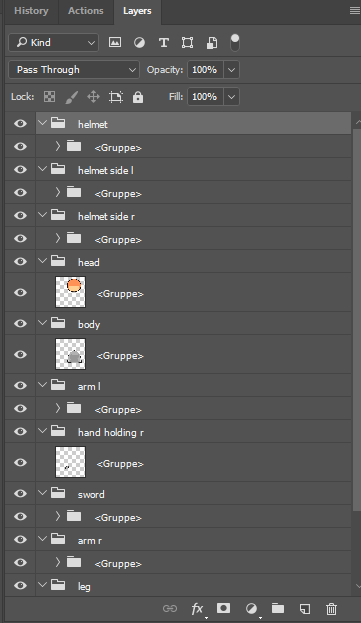Hide the helmet group layer

point(20,124)
